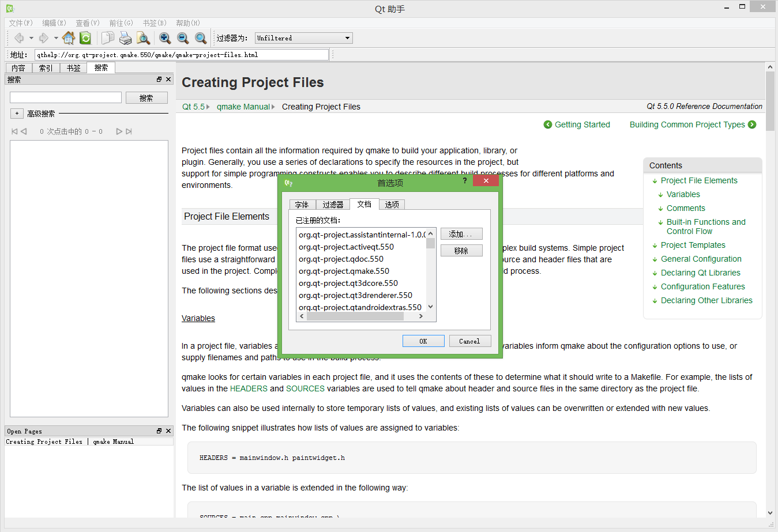Click the HEADERS variable link in text
This screenshot has width=778, height=532.
point(249,388)
